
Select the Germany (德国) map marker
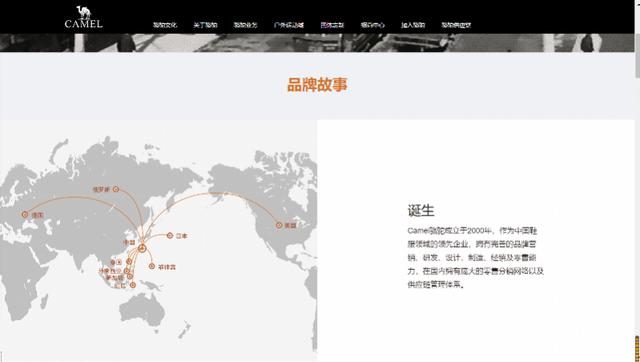[25, 214]
